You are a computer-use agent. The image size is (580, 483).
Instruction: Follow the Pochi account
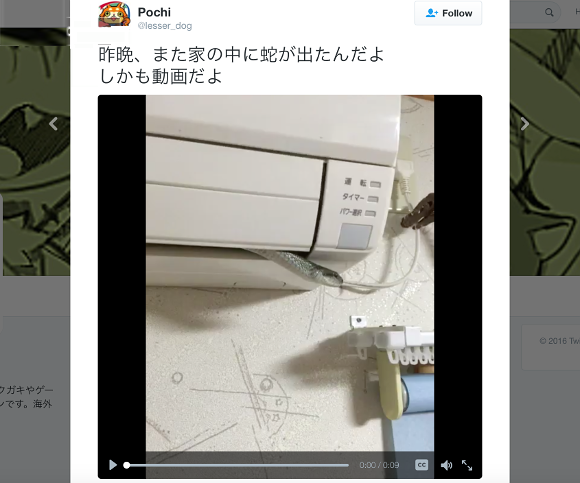[448, 13]
